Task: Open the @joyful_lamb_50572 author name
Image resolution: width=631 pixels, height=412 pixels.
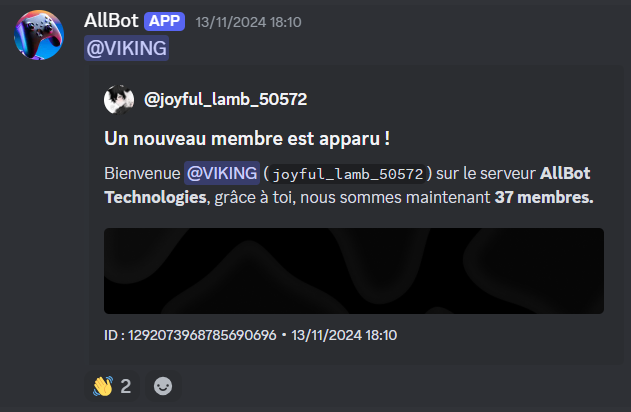Action: point(225,99)
